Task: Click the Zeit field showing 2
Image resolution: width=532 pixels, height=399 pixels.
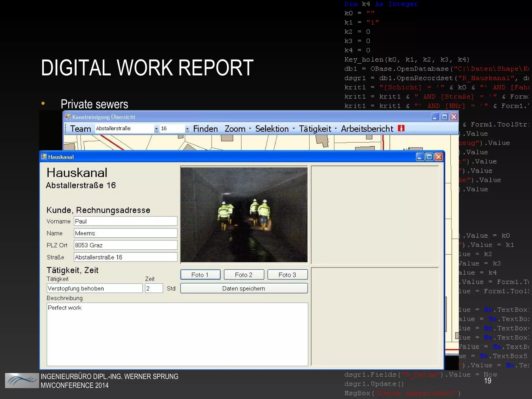Action: pyautogui.click(x=154, y=288)
